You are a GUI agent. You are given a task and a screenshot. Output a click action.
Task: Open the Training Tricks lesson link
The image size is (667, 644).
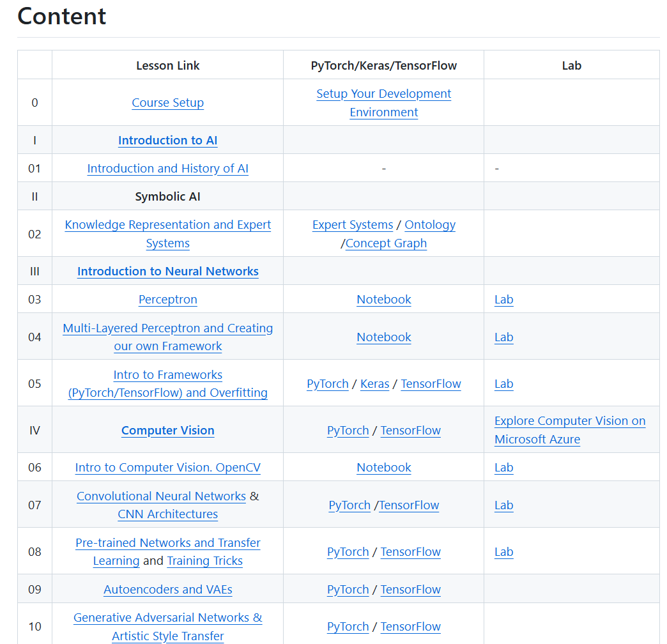point(204,561)
